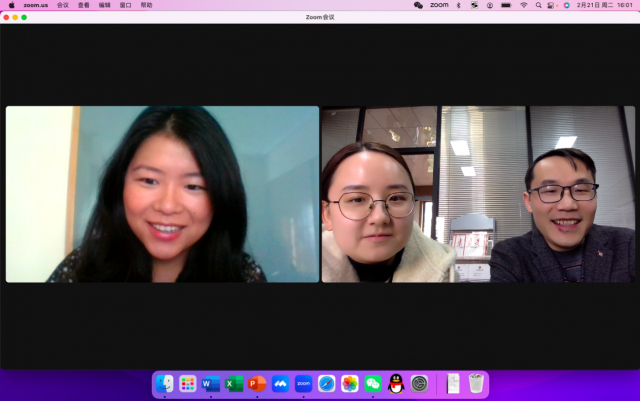640x401 pixels.
Task: Open Launchpad from the Dock
Action: 188,384
